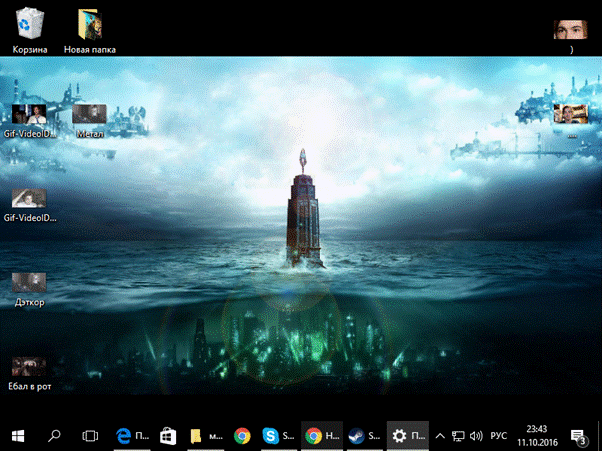The image size is (602, 451).
Task: Switch to the Steam taskbar window
Action: (364, 436)
